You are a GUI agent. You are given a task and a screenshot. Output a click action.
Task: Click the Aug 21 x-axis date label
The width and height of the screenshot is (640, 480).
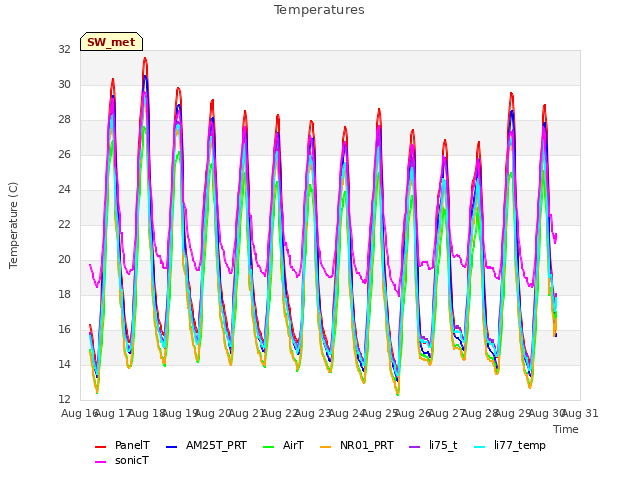[x=247, y=413]
